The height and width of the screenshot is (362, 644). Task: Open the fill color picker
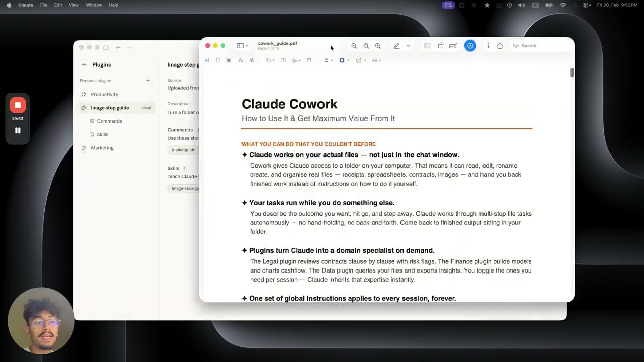point(361,60)
